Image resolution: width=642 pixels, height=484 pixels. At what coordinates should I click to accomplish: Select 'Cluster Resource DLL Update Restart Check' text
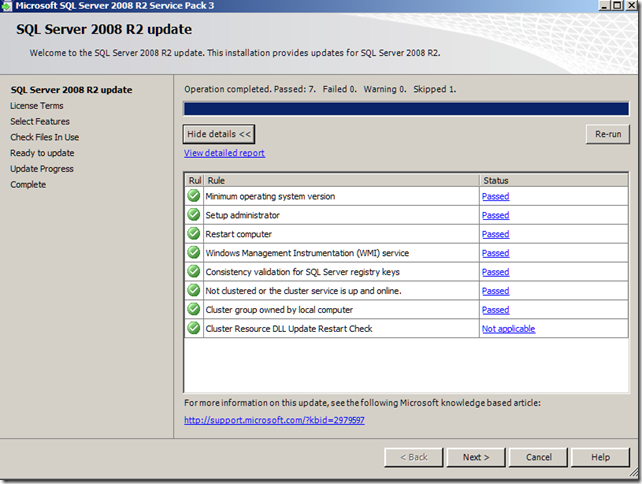[x=289, y=329]
